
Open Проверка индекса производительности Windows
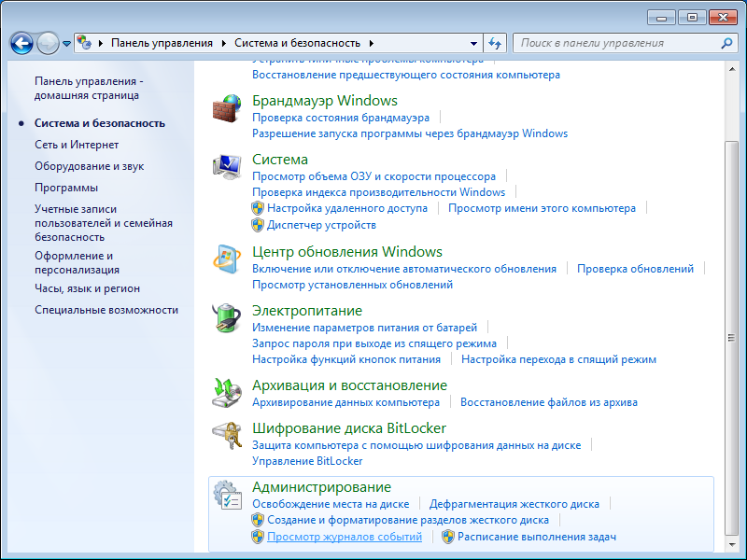coord(378,192)
